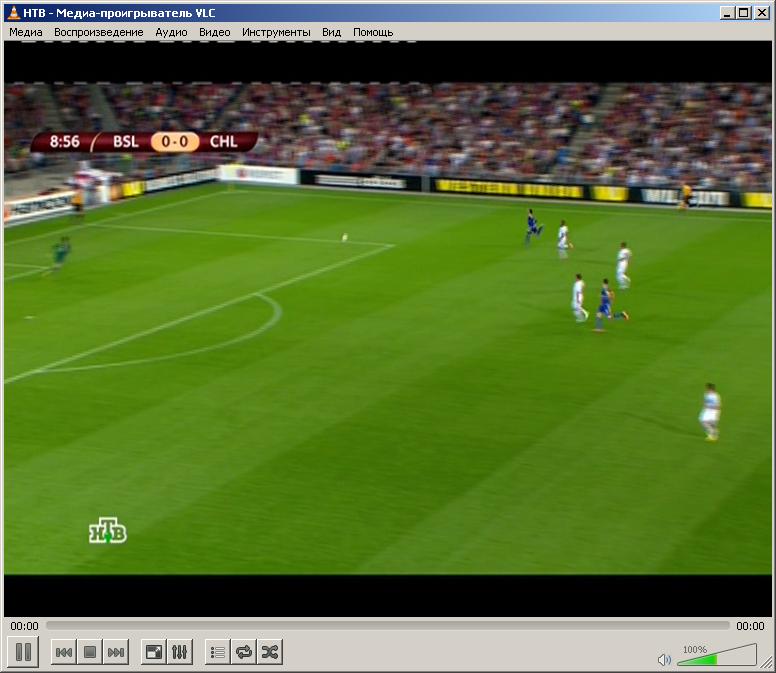Toggle fullscreen video mode icon

click(x=153, y=652)
